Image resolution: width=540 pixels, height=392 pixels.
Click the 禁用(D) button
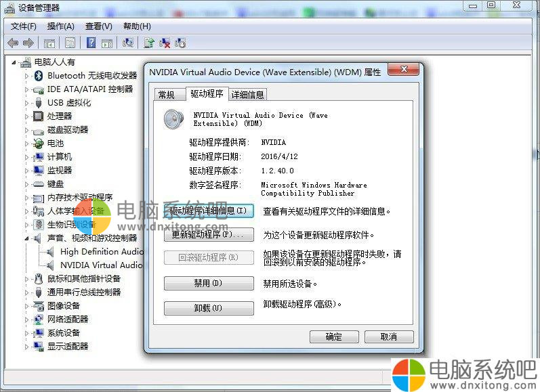point(209,283)
